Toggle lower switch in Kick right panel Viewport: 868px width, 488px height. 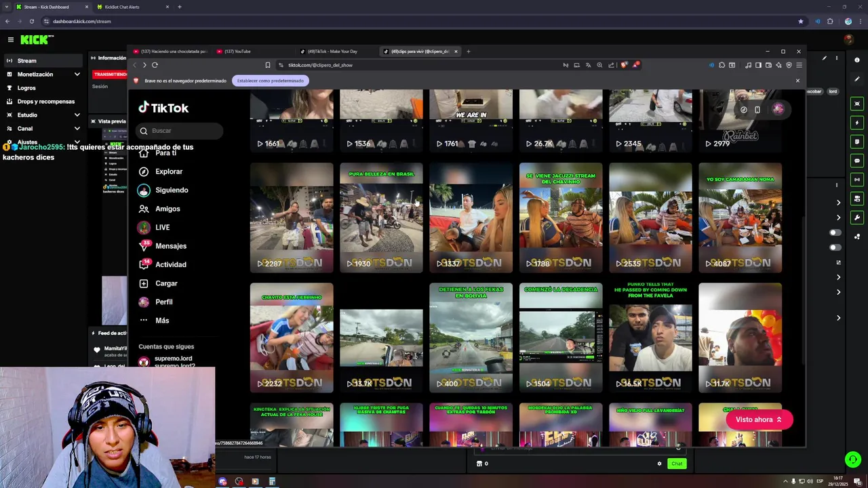coord(835,247)
